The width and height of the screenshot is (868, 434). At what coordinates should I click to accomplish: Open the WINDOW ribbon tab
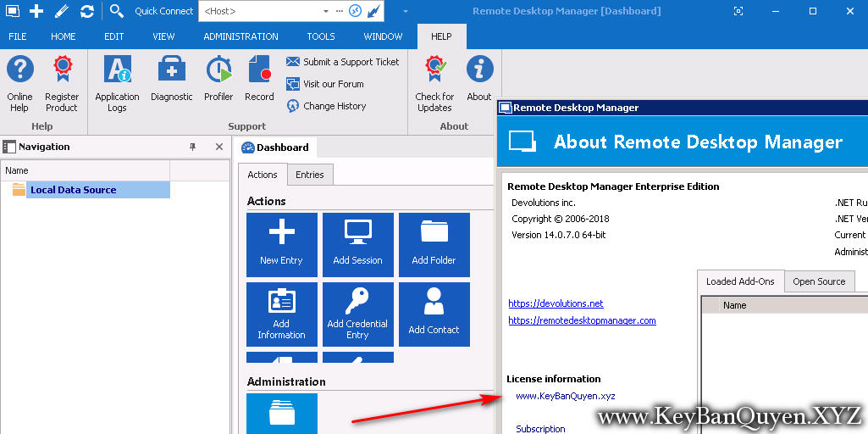(x=383, y=36)
